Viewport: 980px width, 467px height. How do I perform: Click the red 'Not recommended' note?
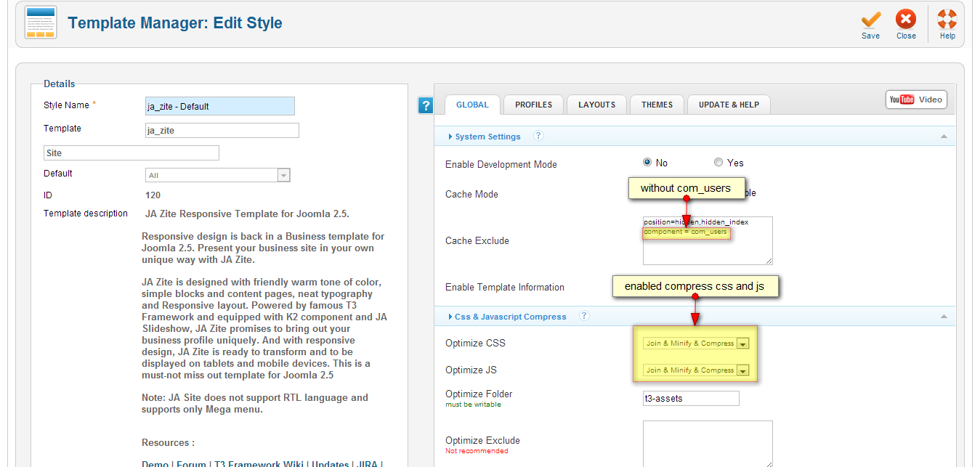pyautogui.click(x=477, y=451)
